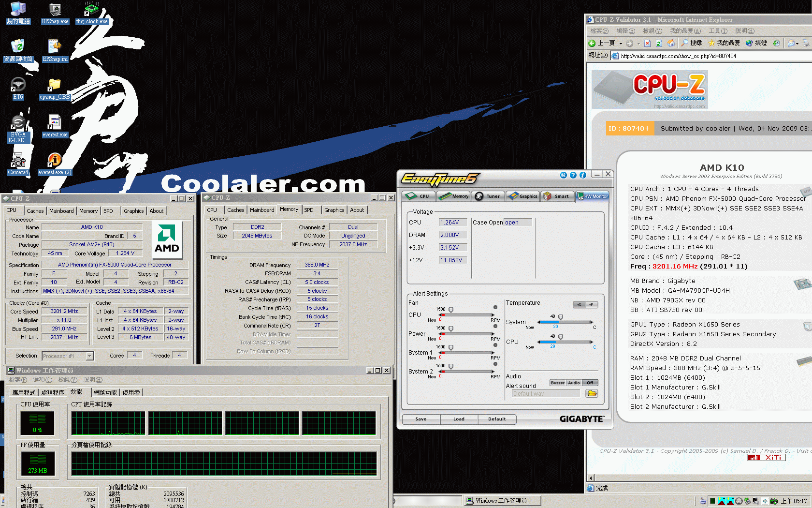The image size is (812, 508).
Task: Select the EPSnap.ini file icon
Action: tap(55, 50)
